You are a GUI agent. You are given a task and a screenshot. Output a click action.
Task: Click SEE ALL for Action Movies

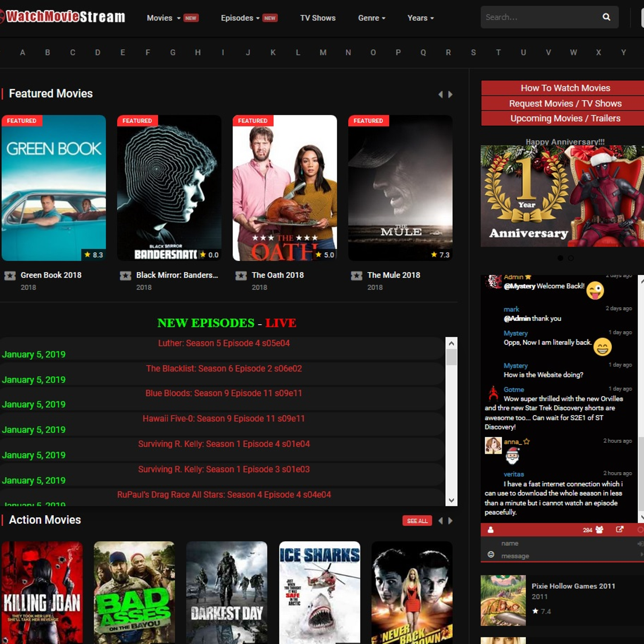[x=417, y=520]
